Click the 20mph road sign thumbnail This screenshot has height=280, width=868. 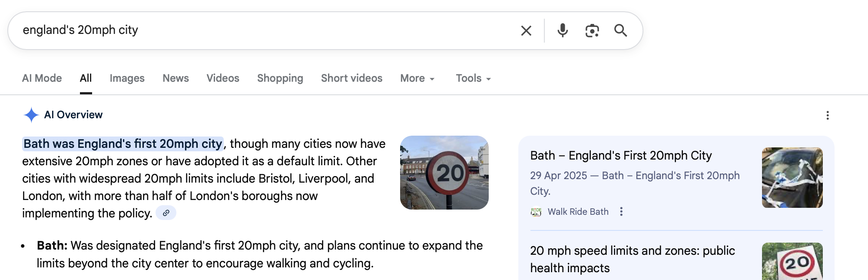pos(444,173)
